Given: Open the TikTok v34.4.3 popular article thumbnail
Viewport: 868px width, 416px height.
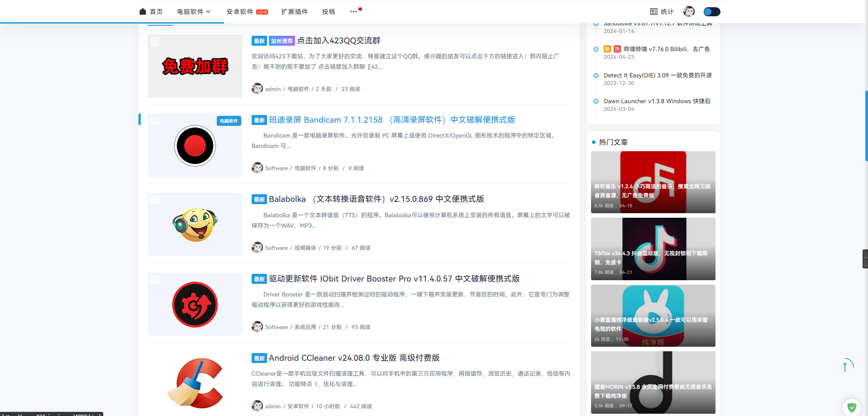Looking at the screenshot, I should 653,249.
